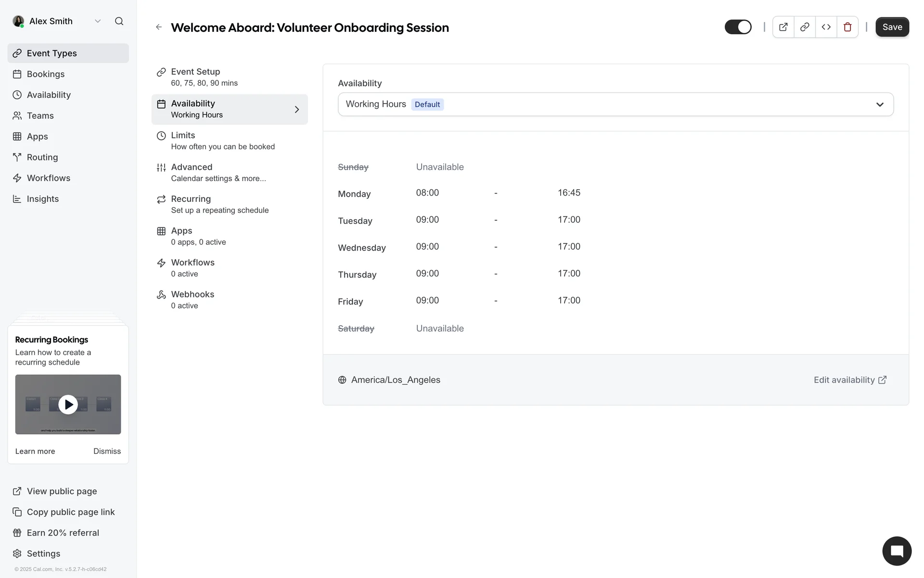924x578 pixels.
Task: Click the Save button
Action: (892, 27)
